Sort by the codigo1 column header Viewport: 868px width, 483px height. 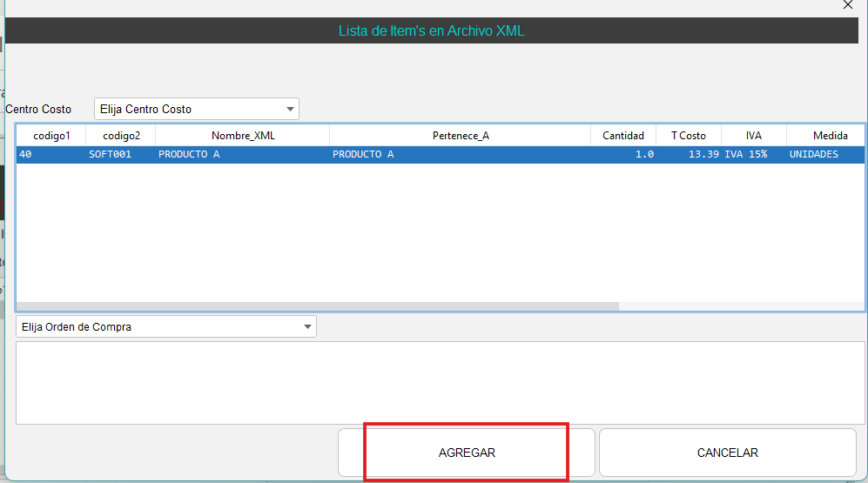[x=50, y=135]
